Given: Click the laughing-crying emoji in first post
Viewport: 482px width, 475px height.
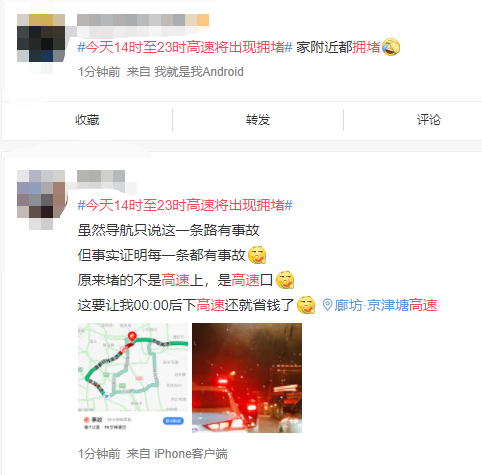Looking at the screenshot, I should (x=391, y=47).
